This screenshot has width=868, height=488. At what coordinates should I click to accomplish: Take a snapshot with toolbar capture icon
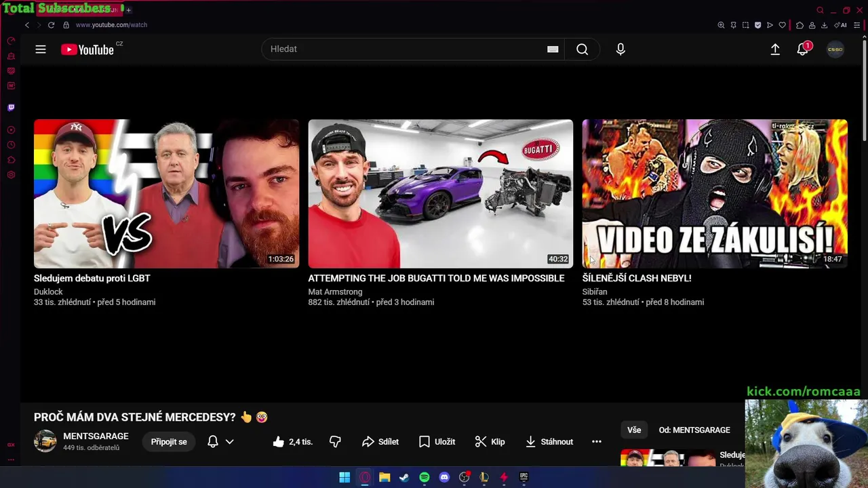pyautogui.click(x=745, y=25)
